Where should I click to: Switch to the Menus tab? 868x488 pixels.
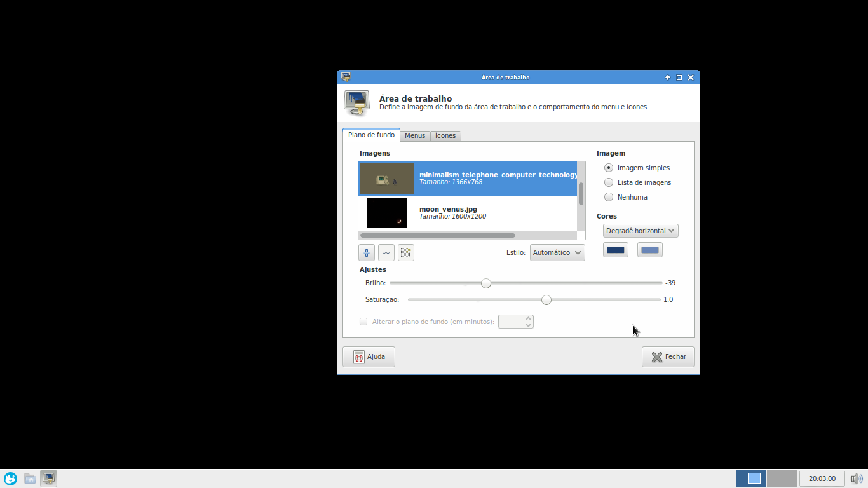coord(415,136)
